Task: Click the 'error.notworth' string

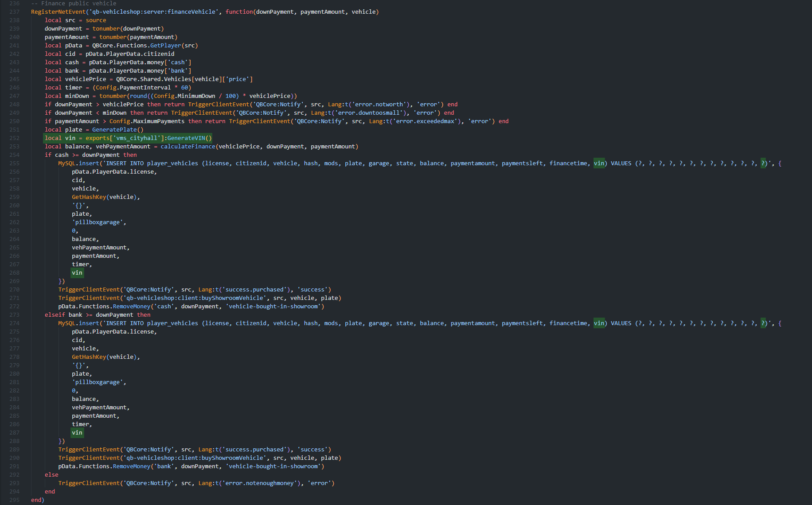Action: click(x=379, y=105)
